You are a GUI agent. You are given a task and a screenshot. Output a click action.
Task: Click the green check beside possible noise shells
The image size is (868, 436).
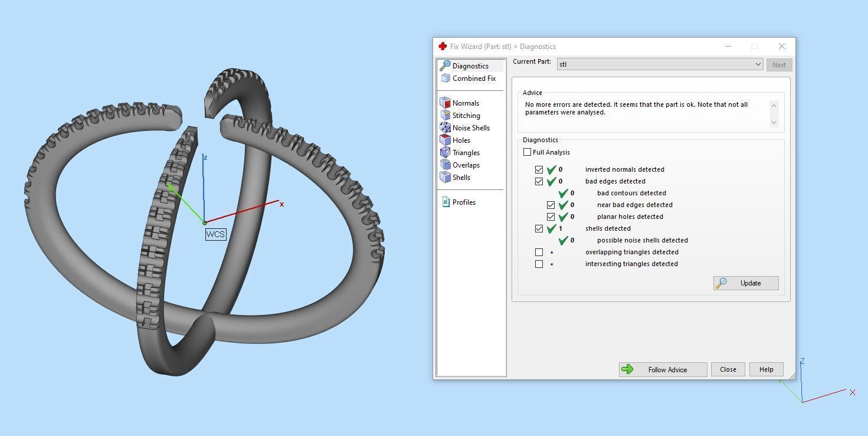[x=563, y=240]
